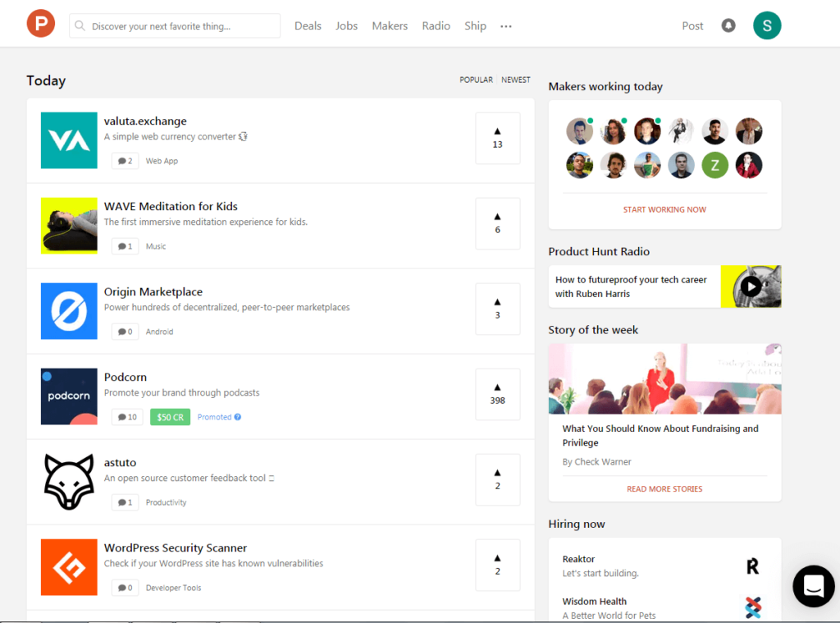Upvote Origin Marketplace
The width and height of the screenshot is (840, 623).
point(497,309)
